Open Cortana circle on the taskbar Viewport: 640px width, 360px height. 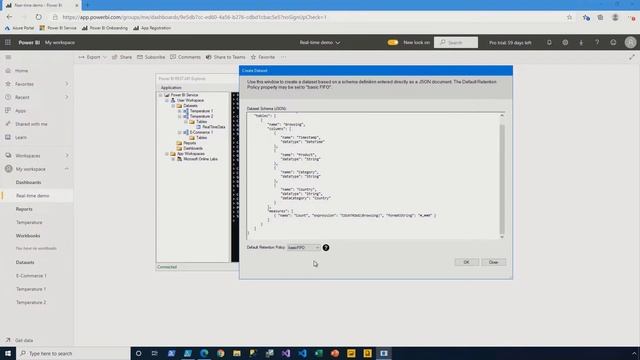(x=138, y=353)
